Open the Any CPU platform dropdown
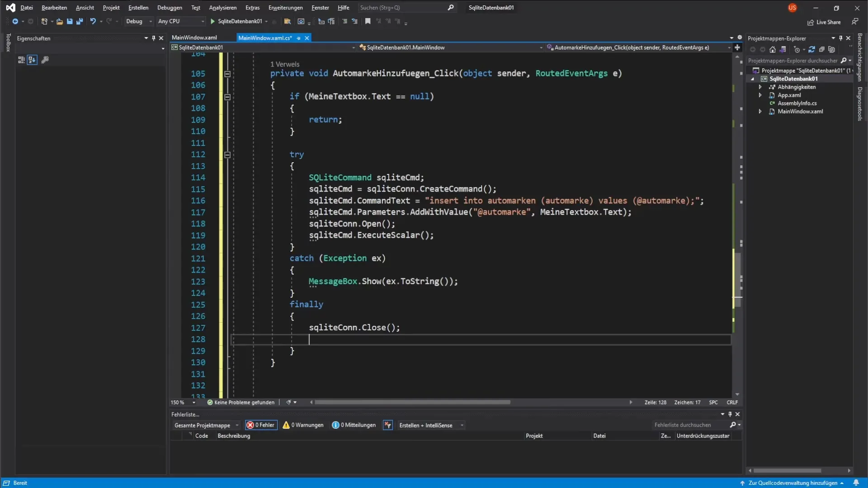This screenshot has width=868, height=488. [181, 21]
